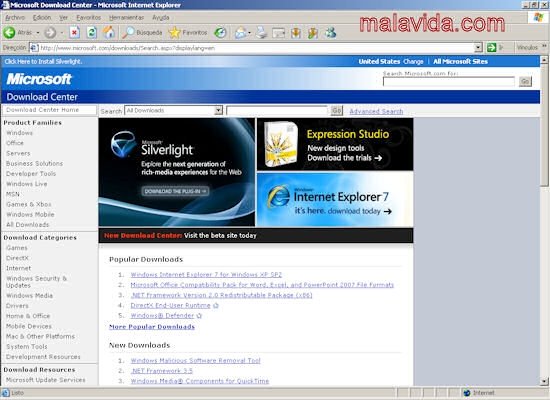Open All Microsoft Sites link
Image resolution: width=550 pixels, height=400 pixels.
[461, 61]
